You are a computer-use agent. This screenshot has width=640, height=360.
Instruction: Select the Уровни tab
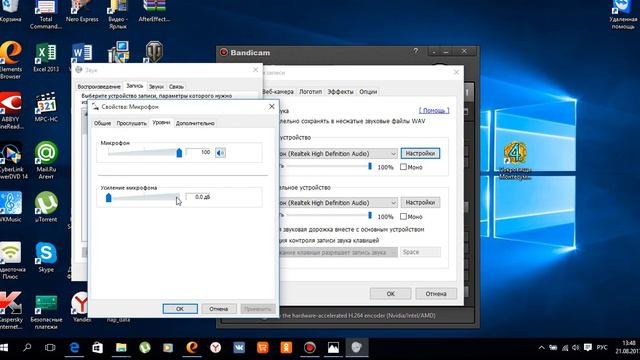[161, 122]
